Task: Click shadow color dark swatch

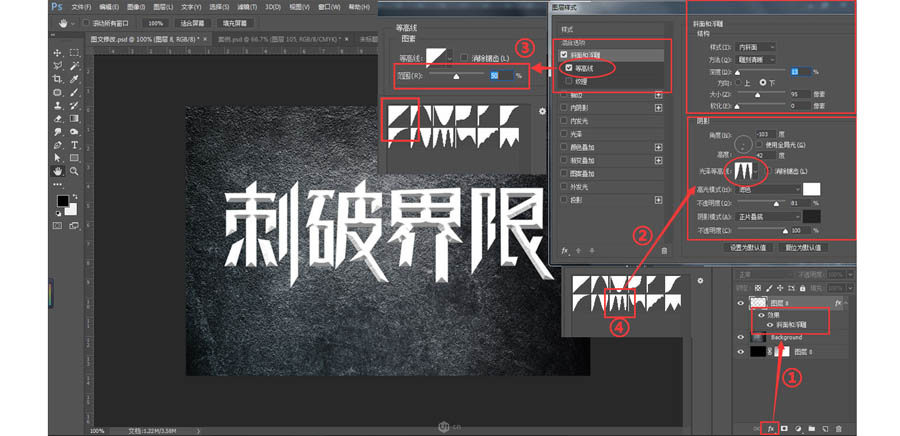Action: coord(812,216)
